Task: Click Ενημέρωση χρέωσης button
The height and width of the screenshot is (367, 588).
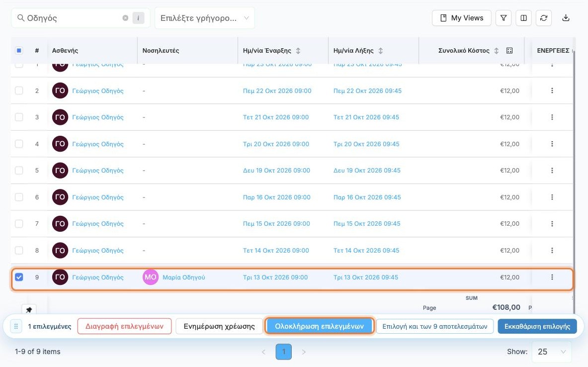Action: (x=219, y=327)
